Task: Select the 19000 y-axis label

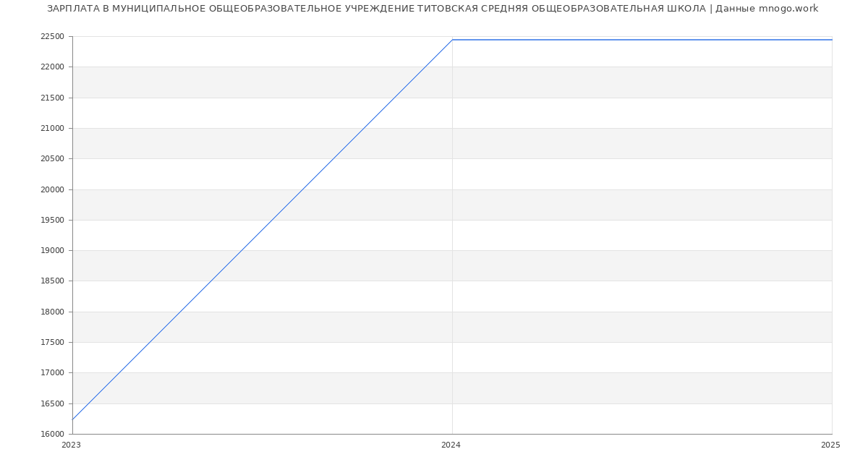Action: (52, 251)
